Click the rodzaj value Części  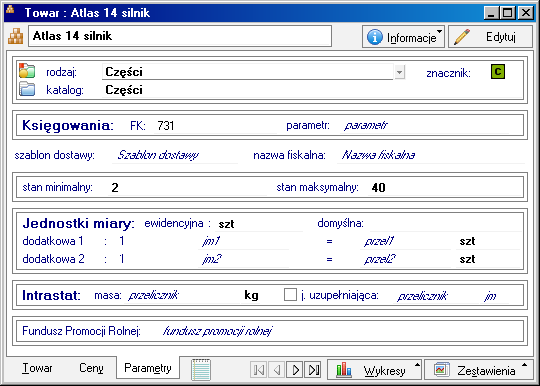click(247, 72)
